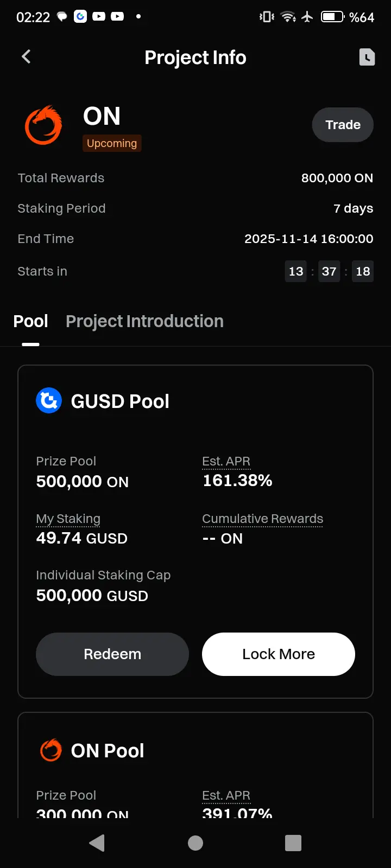Tap Est. APR label in ON Pool
The height and width of the screenshot is (868, 391).
point(226,795)
